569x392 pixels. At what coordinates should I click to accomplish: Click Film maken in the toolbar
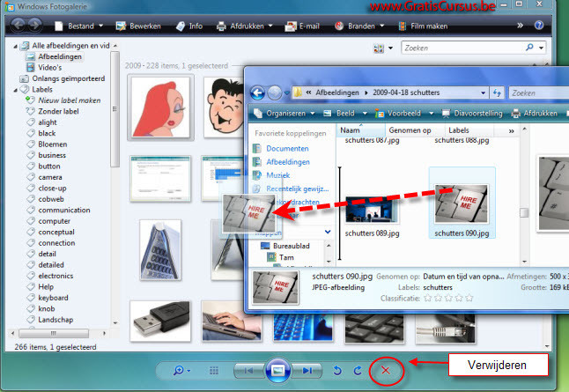[423, 26]
